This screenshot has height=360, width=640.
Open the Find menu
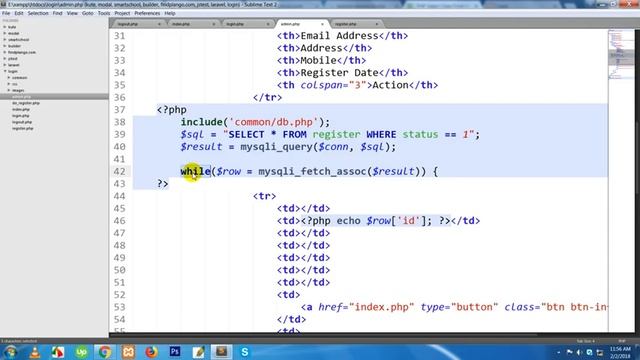[58, 13]
